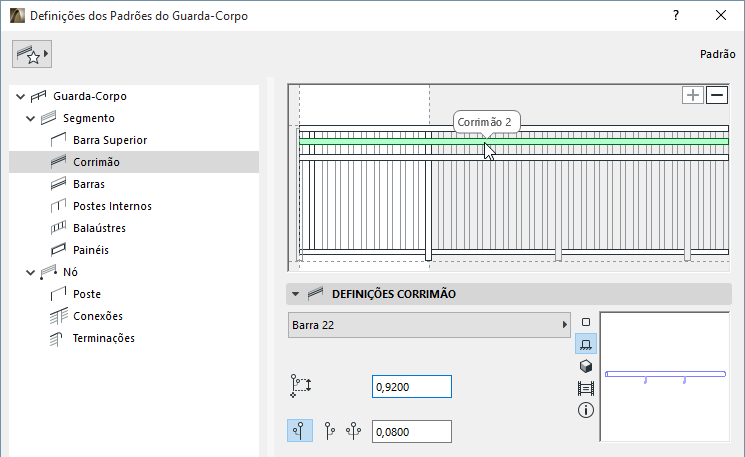
Task: Select the Barras tree item
Action: tap(89, 184)
